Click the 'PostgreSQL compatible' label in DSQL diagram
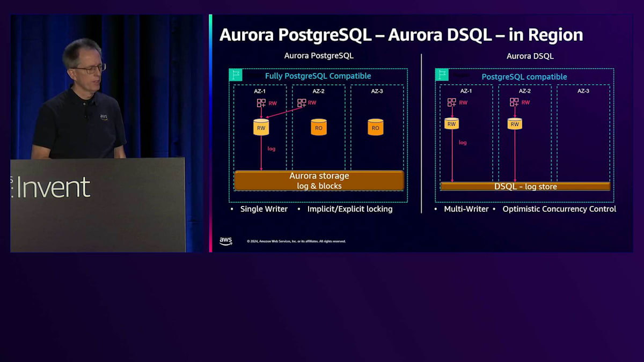This screenshot has height=362, width=644. coord(524,77)
